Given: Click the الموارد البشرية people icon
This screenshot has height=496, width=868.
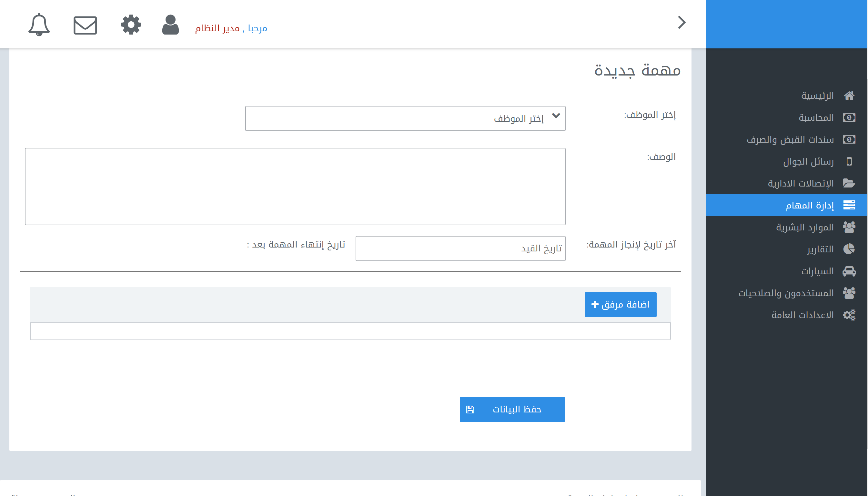Looking at the screenshot, I should (849, 227).
